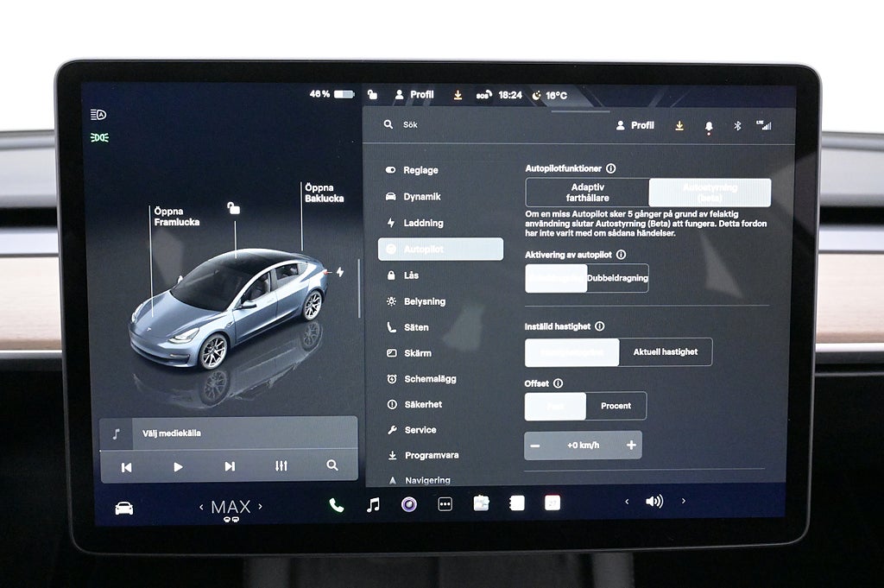Viewport: 884px width, 588px height.
Task: Search media with the magnifier icon
Action: pyautogui.click(x=332, y=465)
